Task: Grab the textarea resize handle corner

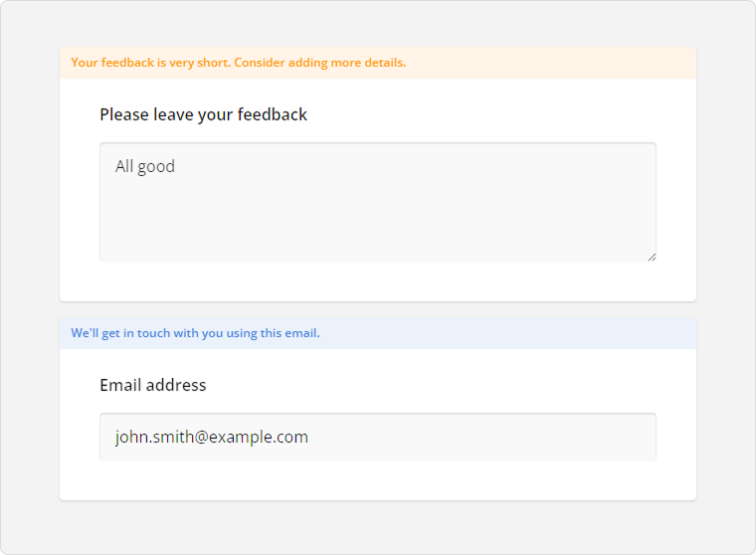Action: (652, 257)
